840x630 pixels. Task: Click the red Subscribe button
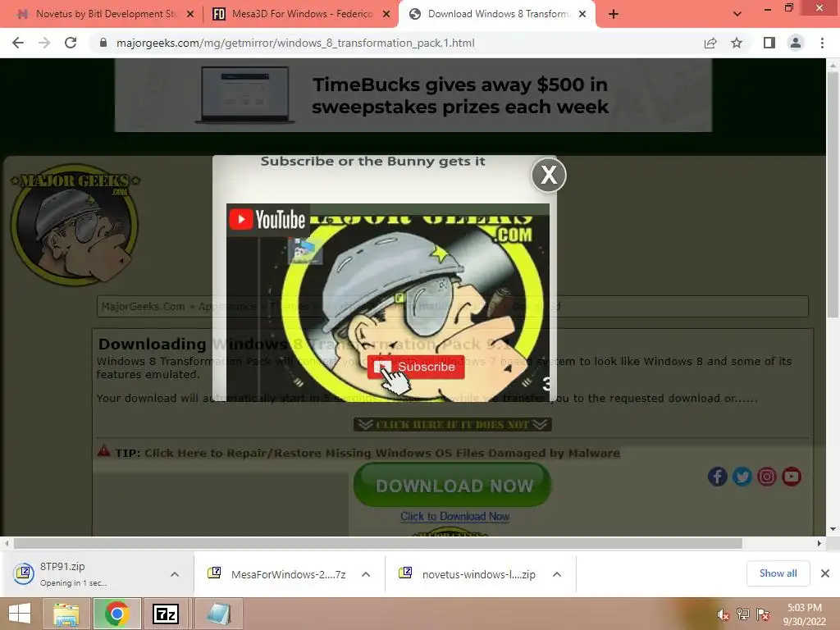[x=416, y=367]
